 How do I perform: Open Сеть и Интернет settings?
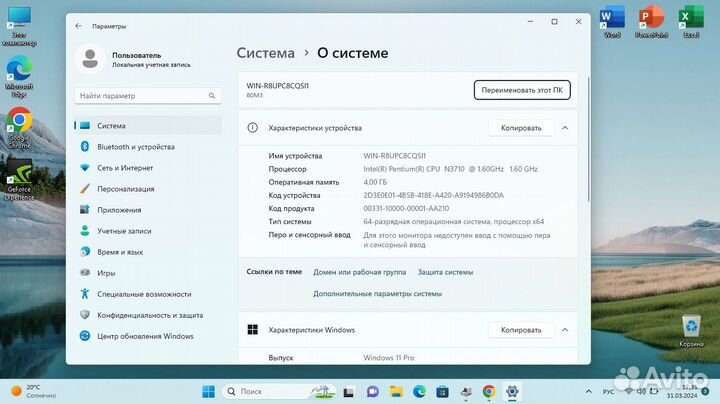point(148,168)
